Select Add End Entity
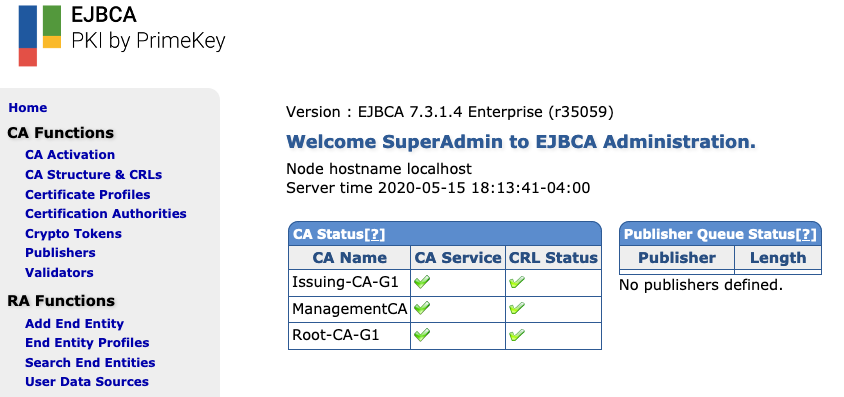 [74, 324]
